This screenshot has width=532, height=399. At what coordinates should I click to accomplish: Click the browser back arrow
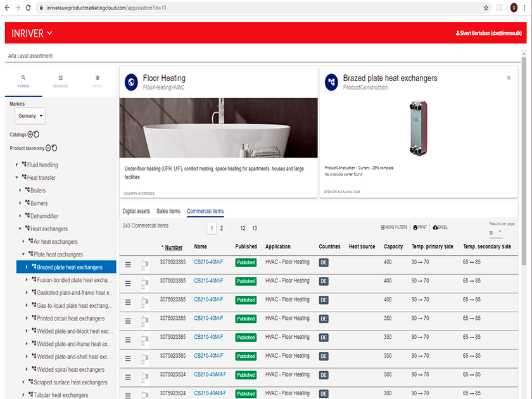pyautogui.click(x=7, y=8)
